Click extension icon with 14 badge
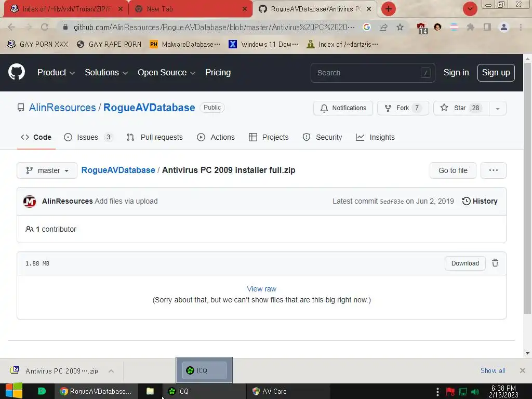Screen dimensions: 532x399 click(x=421, y=28)
